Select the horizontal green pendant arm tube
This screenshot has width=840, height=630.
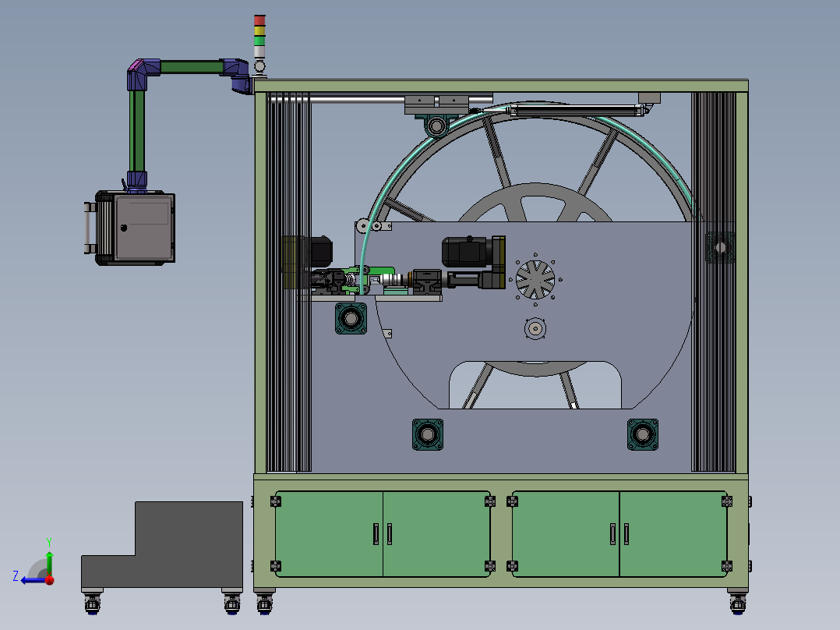click(x=191, y=67)
